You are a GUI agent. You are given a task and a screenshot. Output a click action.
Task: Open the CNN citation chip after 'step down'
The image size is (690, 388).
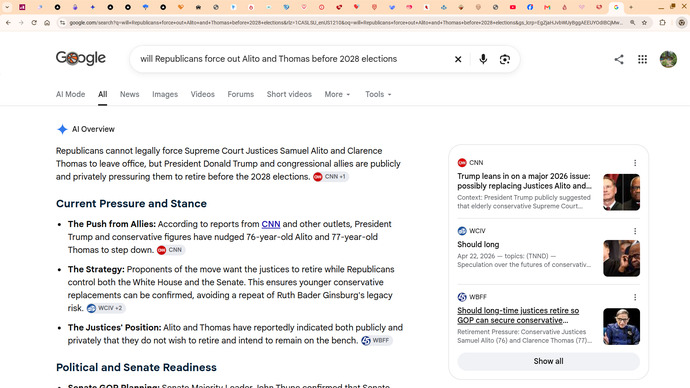pyautogui.click(x=170, y=250)
